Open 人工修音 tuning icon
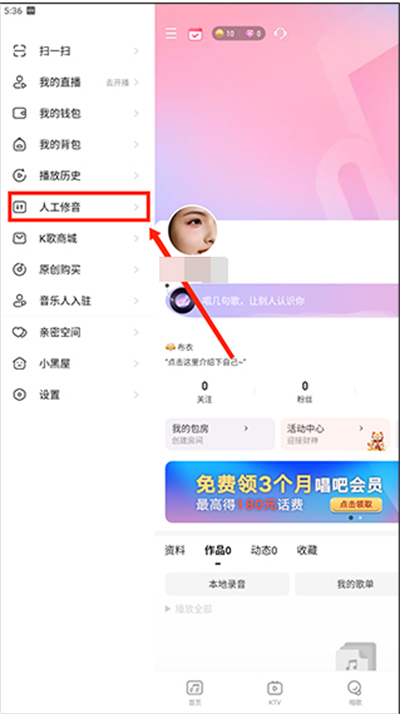This screenshot has width=400, height=714. [x=20, y=207]
